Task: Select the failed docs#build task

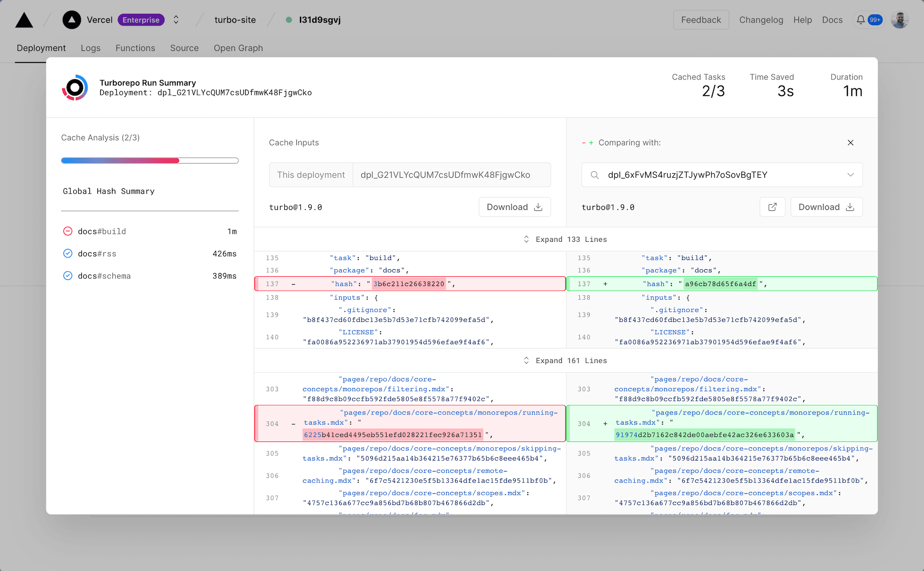Action: (x=102, y=232)
